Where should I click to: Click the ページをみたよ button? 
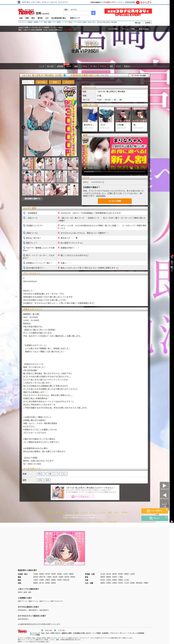[x=80, y=497]
